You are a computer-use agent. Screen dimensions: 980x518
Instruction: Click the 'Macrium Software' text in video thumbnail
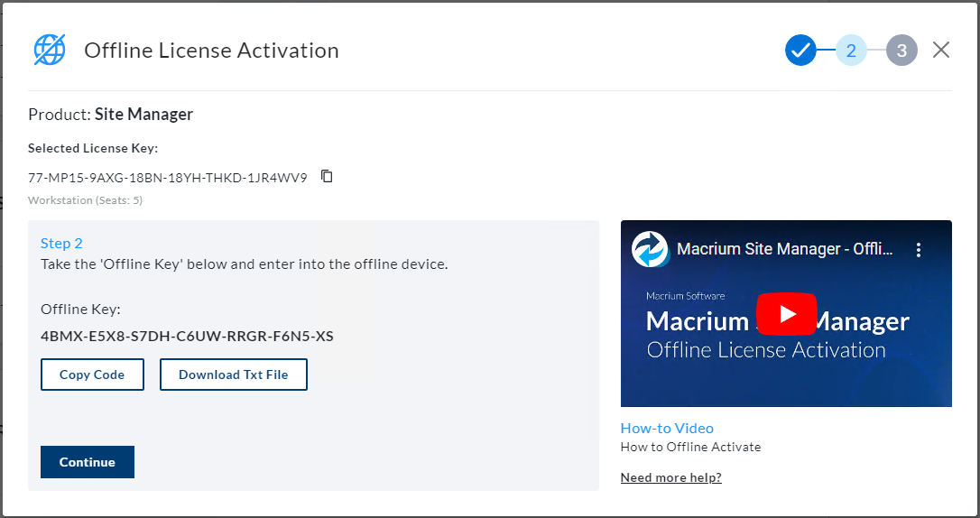pos(685,295)
